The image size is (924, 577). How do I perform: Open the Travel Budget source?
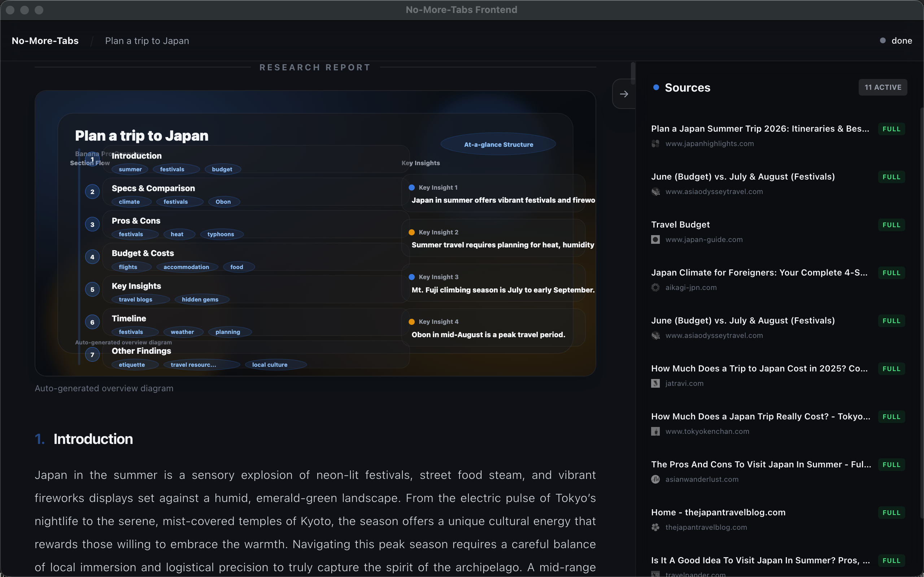coord(680,225)
